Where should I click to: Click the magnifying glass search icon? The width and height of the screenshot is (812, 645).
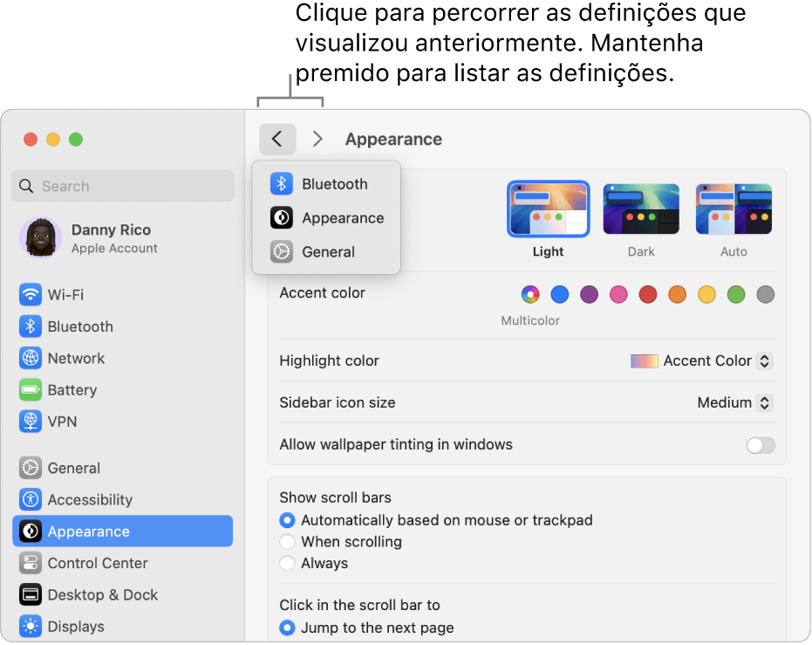pos(26,186)
